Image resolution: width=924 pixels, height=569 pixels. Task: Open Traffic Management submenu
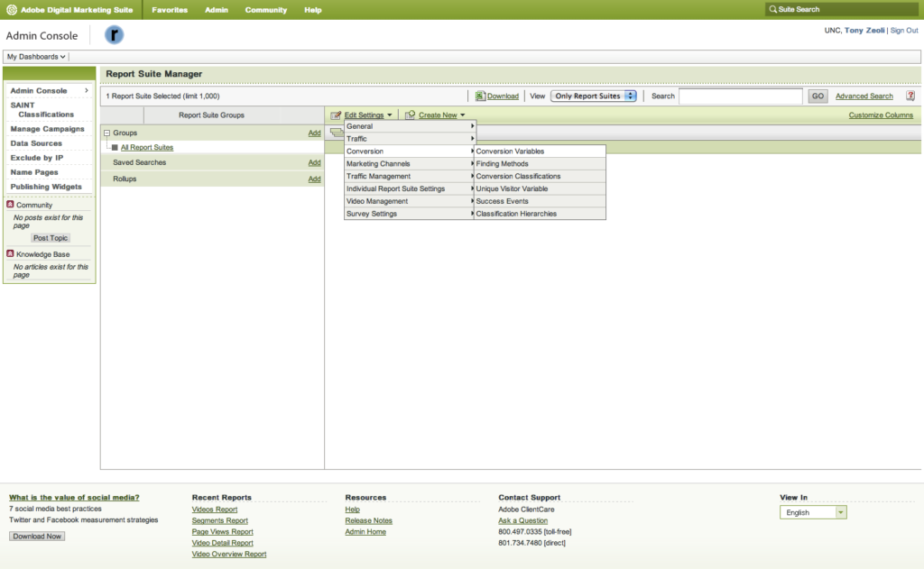410,176
